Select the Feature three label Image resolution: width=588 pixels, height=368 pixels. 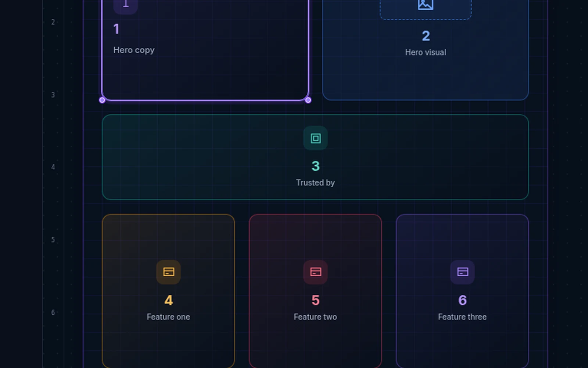tap(462, 317)
